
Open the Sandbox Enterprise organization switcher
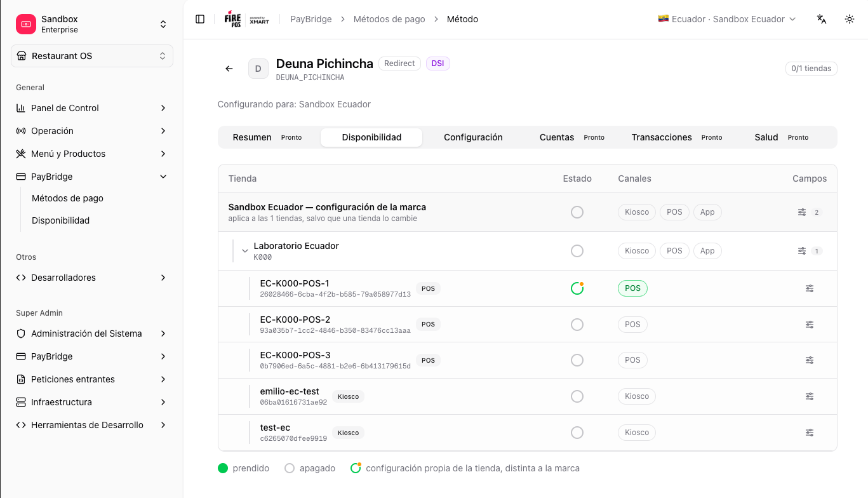(x=92, y=24)
